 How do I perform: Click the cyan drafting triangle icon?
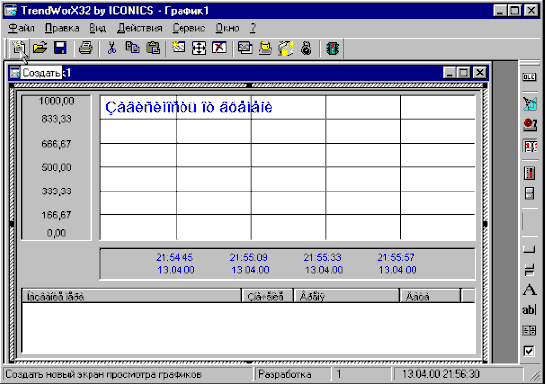529,104
